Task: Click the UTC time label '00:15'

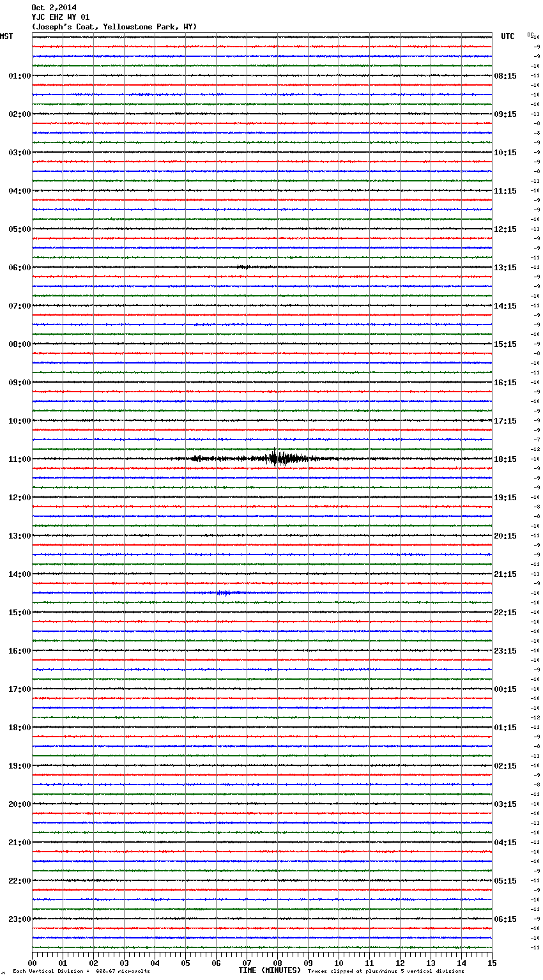Action: tap(505, 689)
